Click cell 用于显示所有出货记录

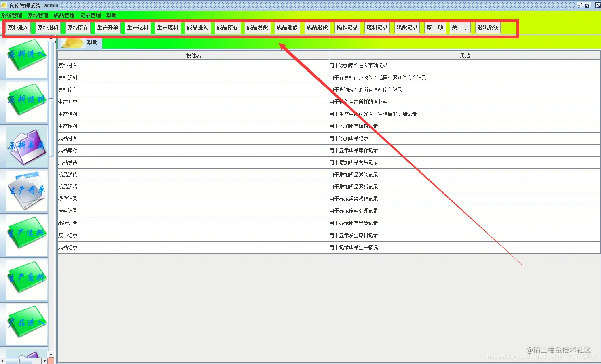pyautogui.click(x=465, y=223)
